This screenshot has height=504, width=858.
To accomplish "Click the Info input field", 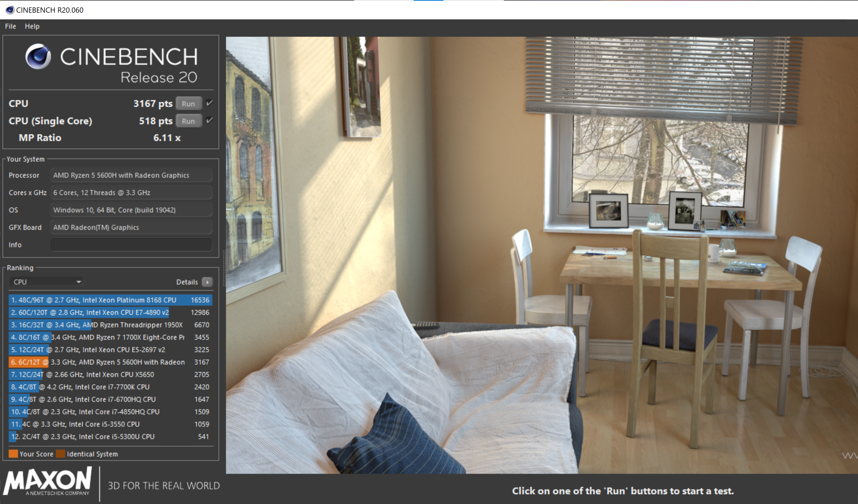I will [131, 245].
